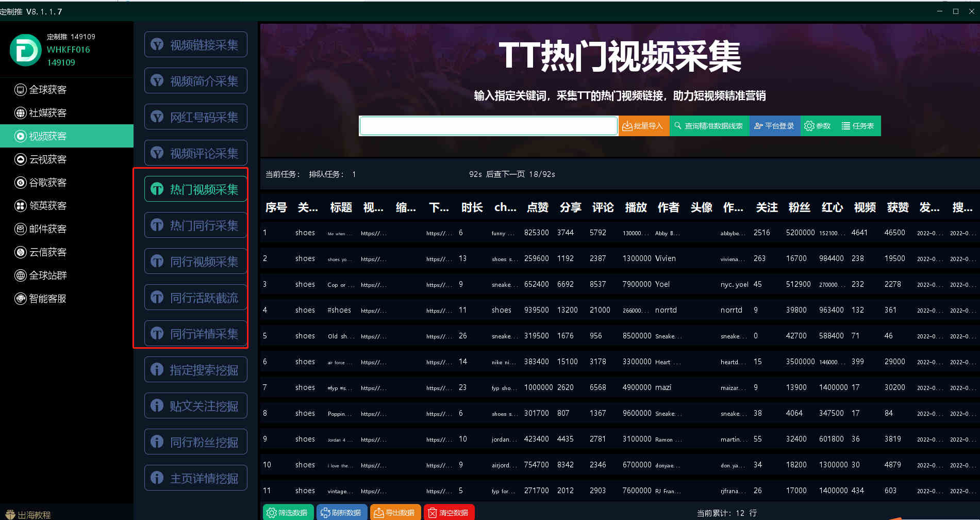Click the icon on 同行粉丝挖掘

click(157, 442)
